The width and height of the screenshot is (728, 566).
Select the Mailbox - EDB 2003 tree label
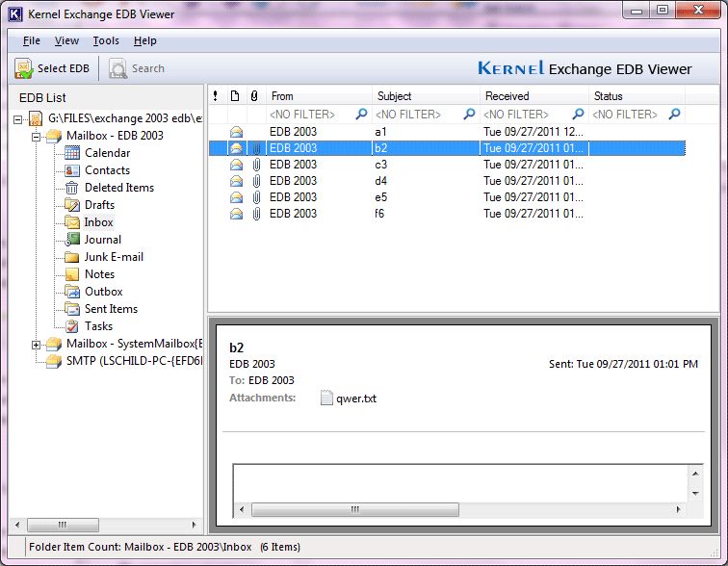point(115,136)
